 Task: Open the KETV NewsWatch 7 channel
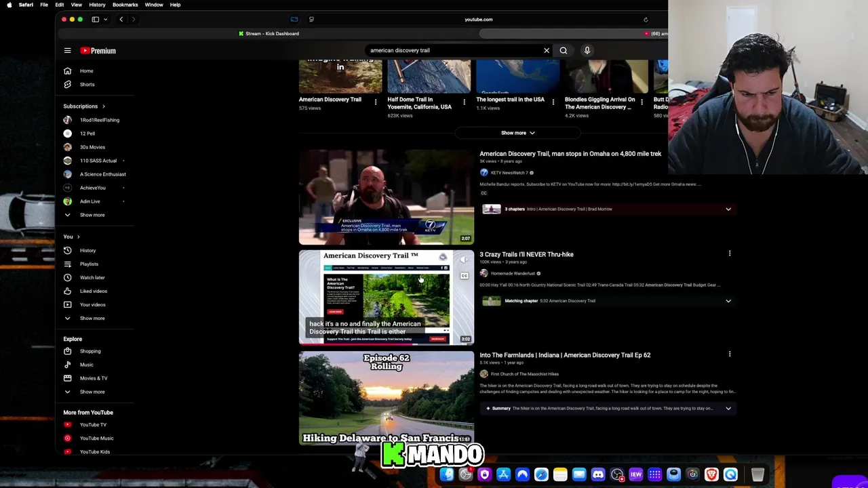point(509,173)
